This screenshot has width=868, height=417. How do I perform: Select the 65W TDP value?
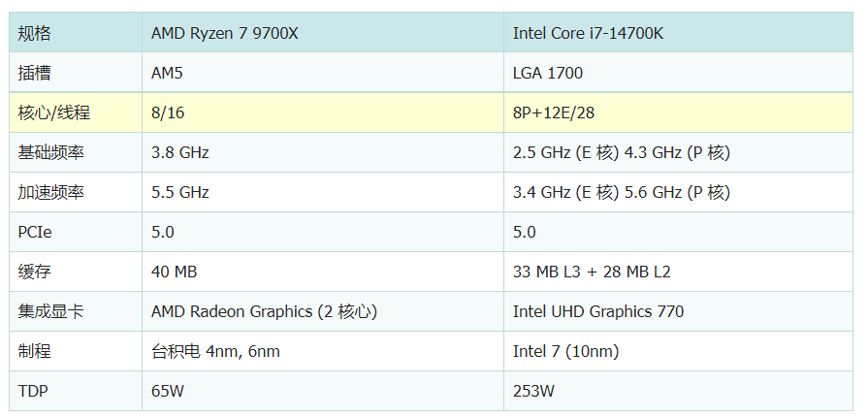tap(169, 391)
